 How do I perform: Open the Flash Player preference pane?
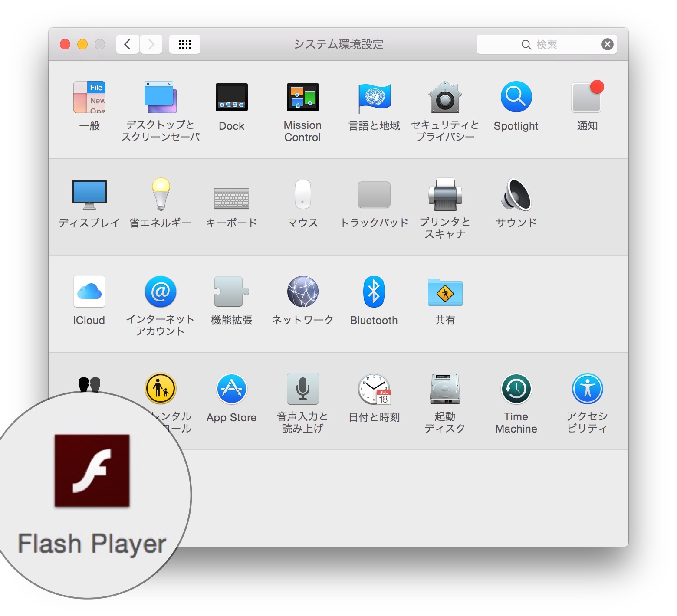(x=92, y=471)
